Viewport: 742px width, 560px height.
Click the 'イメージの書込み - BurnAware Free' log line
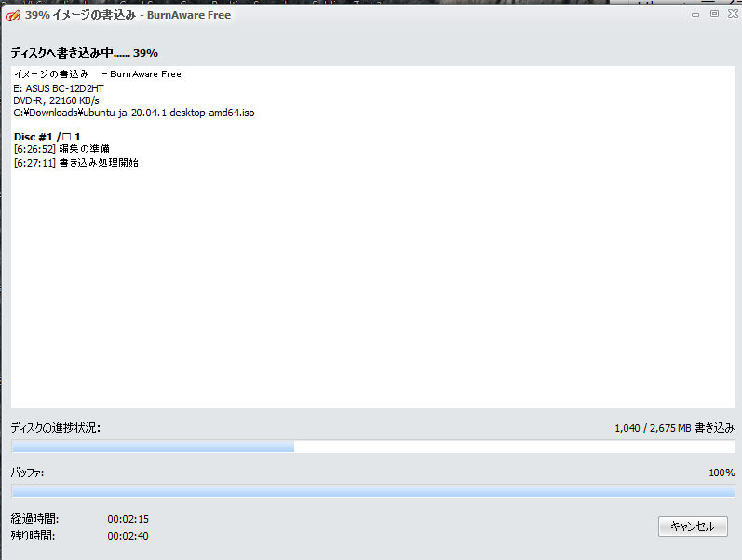pos(98,74)
